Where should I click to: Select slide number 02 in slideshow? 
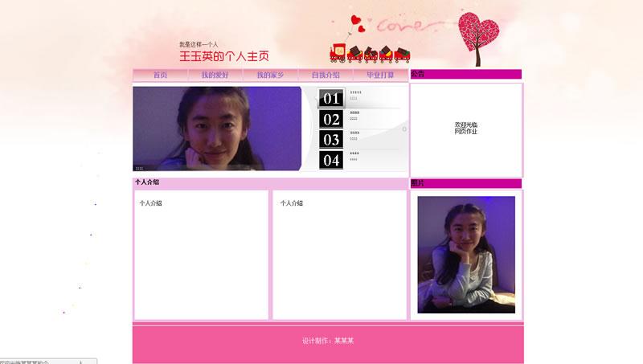[331, 120]
